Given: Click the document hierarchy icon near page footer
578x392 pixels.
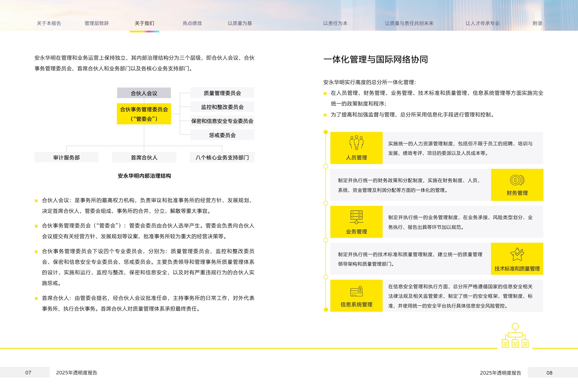Looking at the screenshot, I should tap(515, 335).
